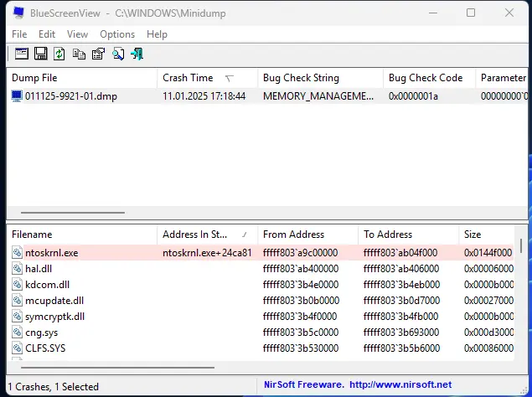Click hal.dll To Address fffff803`ab406000
The image size is (532, 397).
coord(401,269)
